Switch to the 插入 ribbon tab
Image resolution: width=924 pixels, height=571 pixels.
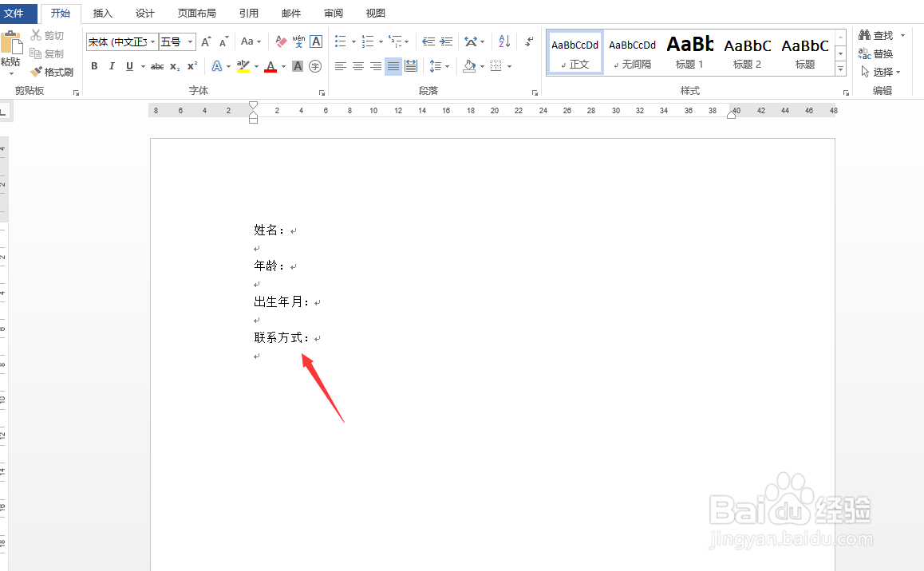click(102, 13)
